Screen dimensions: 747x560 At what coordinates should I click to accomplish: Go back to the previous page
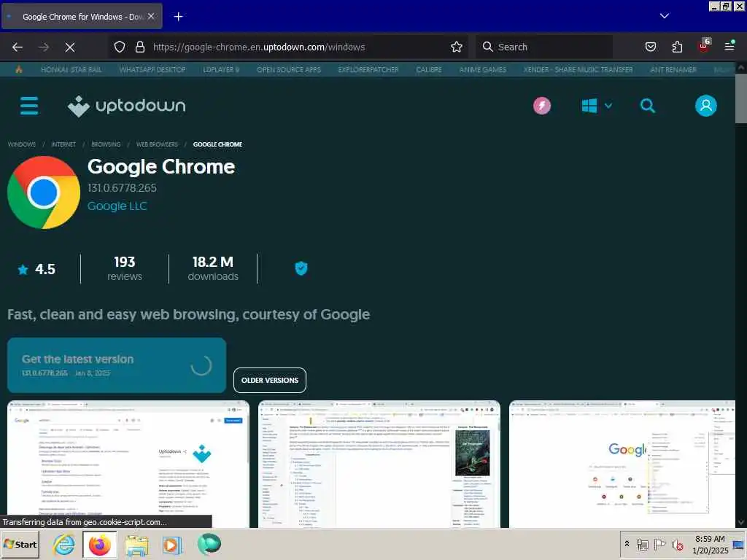[18, 47]
